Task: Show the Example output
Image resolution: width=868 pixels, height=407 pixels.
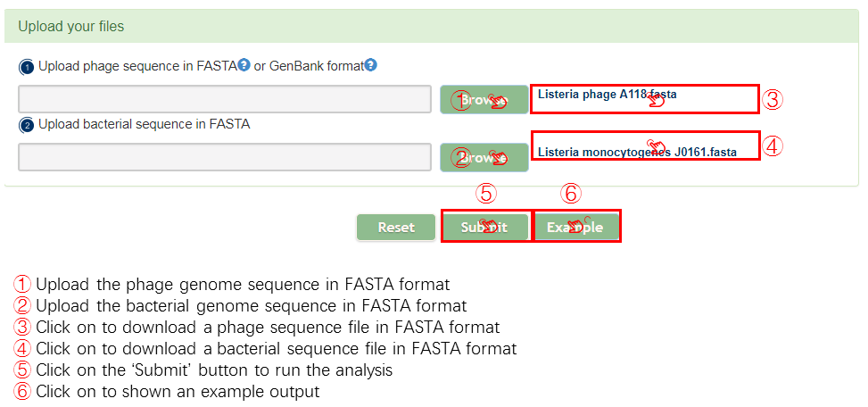Action: tap(575, 228)
